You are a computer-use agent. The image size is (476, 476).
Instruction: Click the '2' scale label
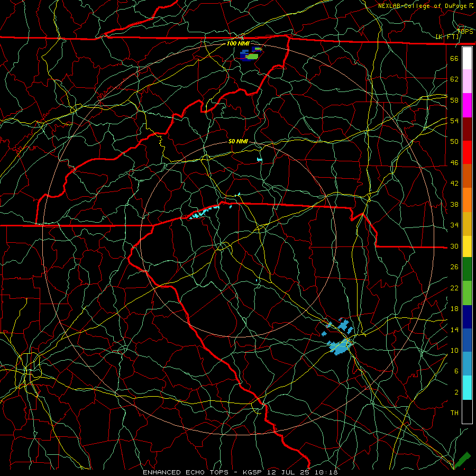pyautogui.click(x=456, y=392)
